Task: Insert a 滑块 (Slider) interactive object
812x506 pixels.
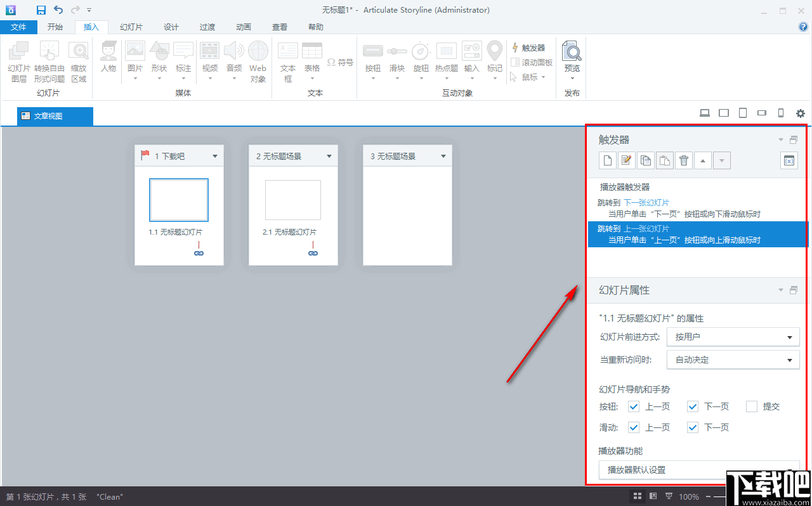Action: pos(396,57)
